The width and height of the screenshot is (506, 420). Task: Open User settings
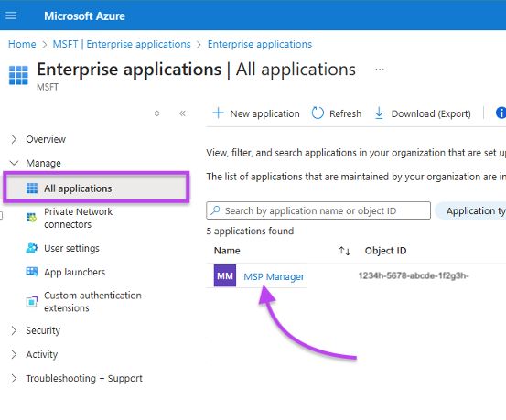point(71,248)
